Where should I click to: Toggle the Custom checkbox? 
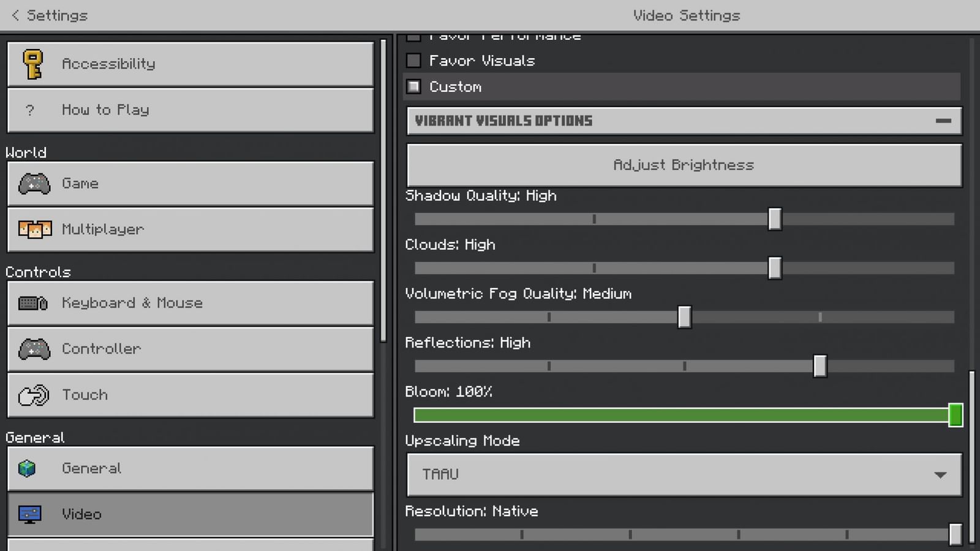tap(414, 87)
